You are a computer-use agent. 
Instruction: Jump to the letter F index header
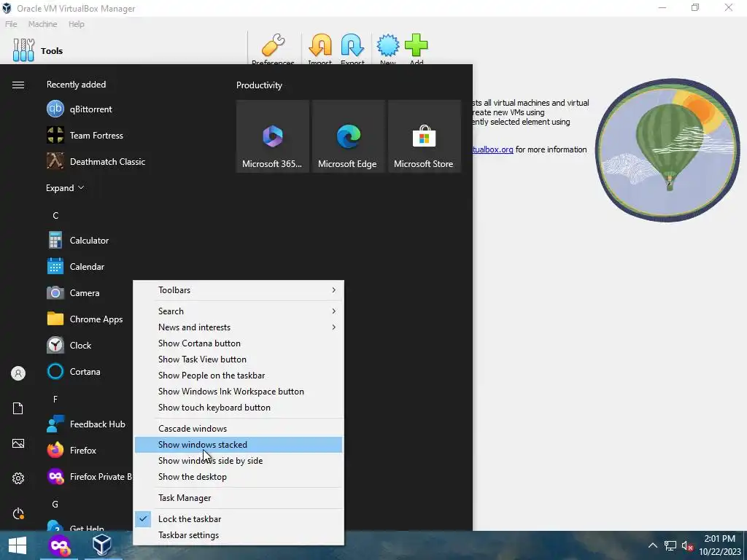[55, 399]
